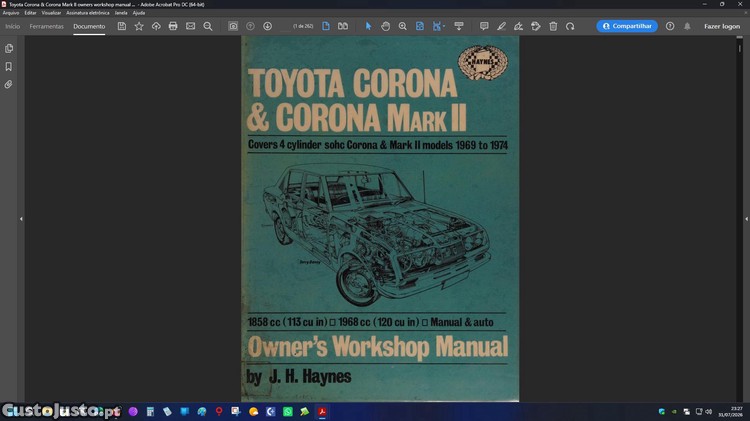Open the Assinatura eletrônica menu

click(88, 13)
